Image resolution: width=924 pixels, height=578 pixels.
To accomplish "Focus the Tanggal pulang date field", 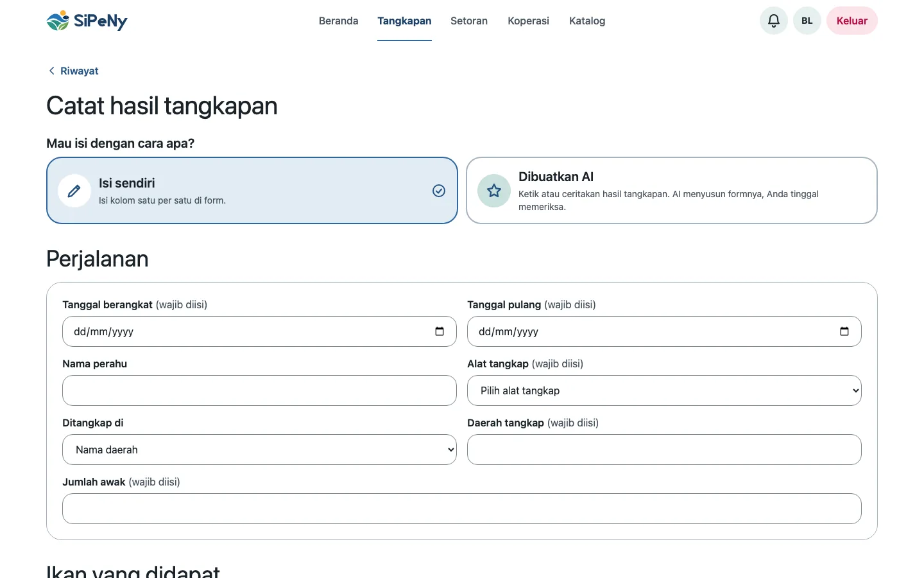I will (x=664, y=331).
